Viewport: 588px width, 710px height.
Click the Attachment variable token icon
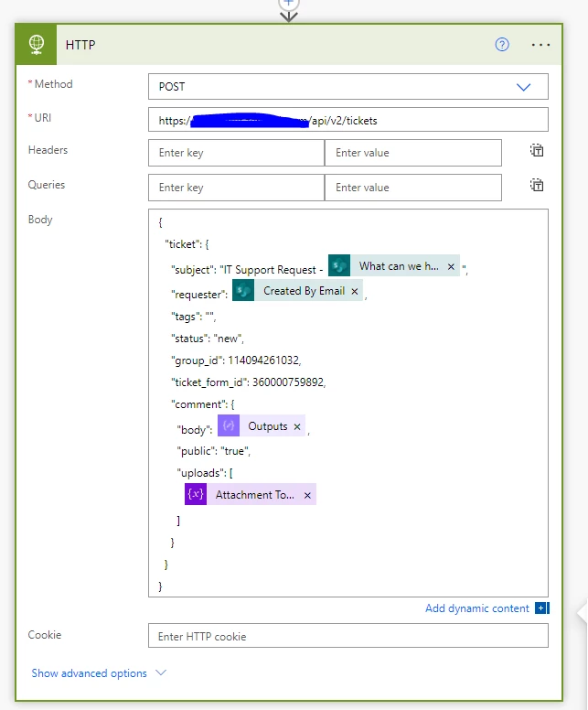pyautogui.click(x=196, y=494)
